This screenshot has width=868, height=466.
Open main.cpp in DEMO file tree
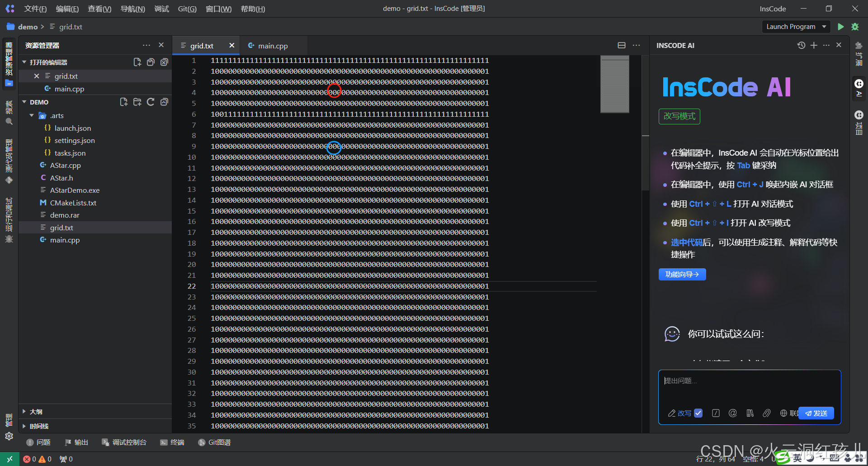[x=65, y=240]
